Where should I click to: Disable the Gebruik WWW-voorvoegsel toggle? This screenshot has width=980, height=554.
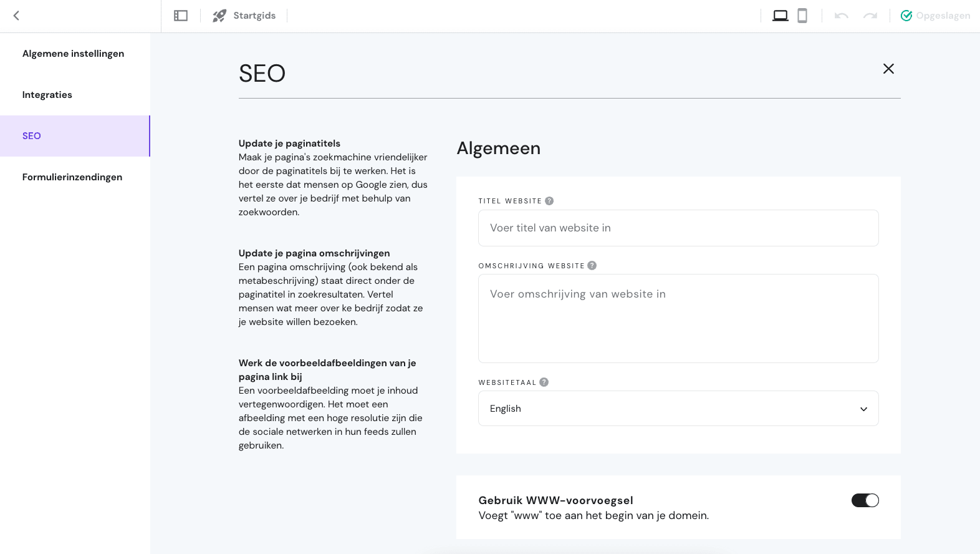(865, 500)
